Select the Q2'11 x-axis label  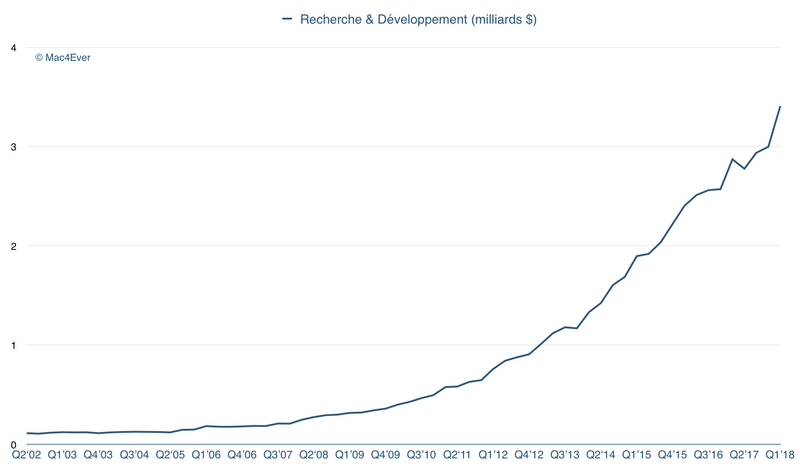(457, 455)
